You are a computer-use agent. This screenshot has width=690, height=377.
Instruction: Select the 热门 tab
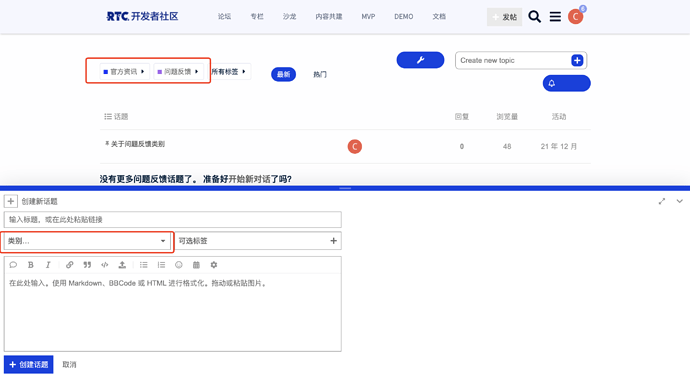click(x=320, y=74)
